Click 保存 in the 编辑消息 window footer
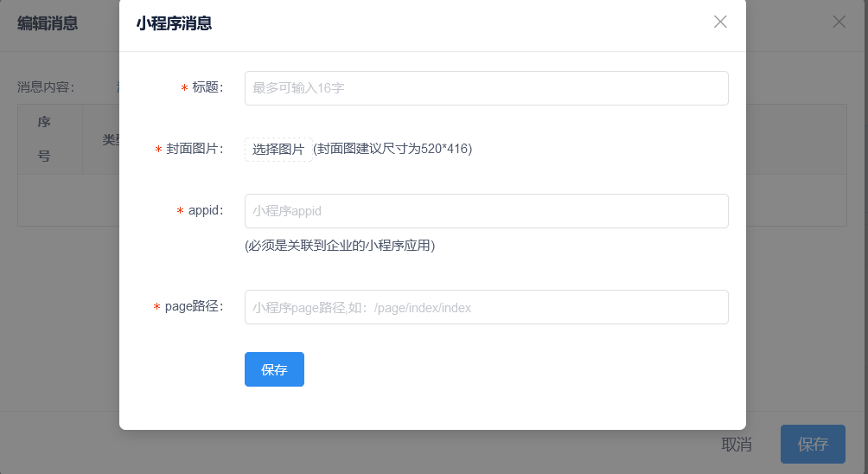868x474 pixels. tap(813, 444)
